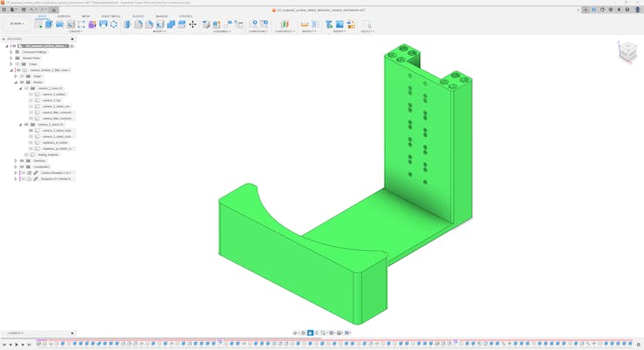This screenshot has width=644, height=350.
Task: Toggle visibility of the Sketches folder
Action: (x=22, y=161)
